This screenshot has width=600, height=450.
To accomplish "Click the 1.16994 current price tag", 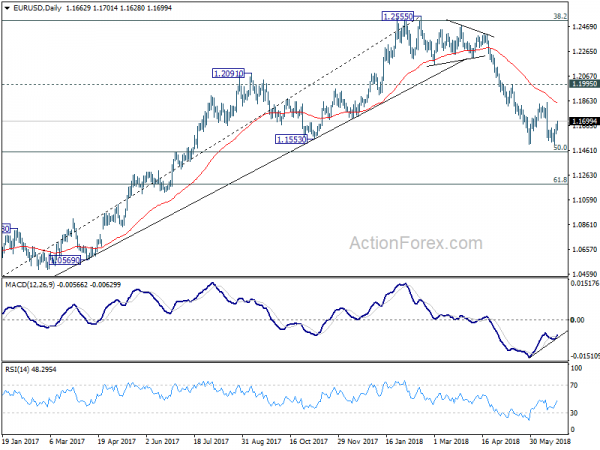I will coord(584,122).
